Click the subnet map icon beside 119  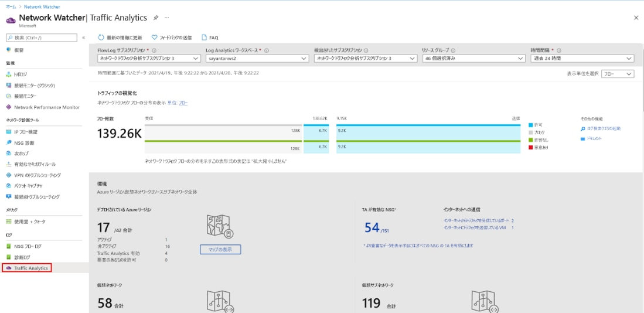click(485, 302)
